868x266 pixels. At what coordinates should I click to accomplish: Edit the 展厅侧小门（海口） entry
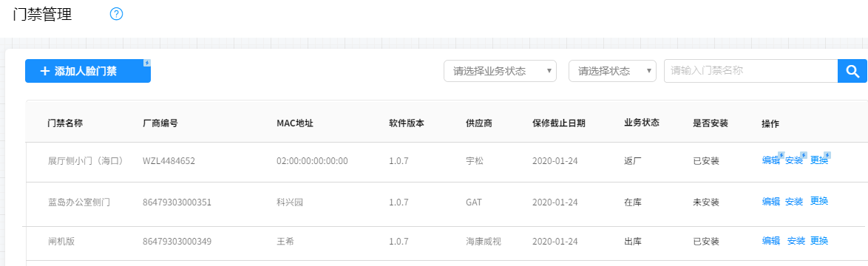tap(770, 161)
